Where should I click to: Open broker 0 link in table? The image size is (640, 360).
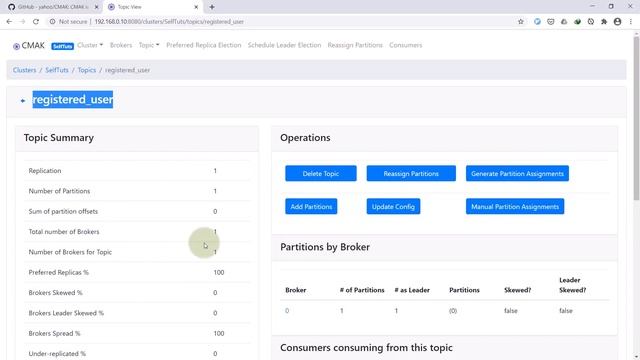(287, 311)
